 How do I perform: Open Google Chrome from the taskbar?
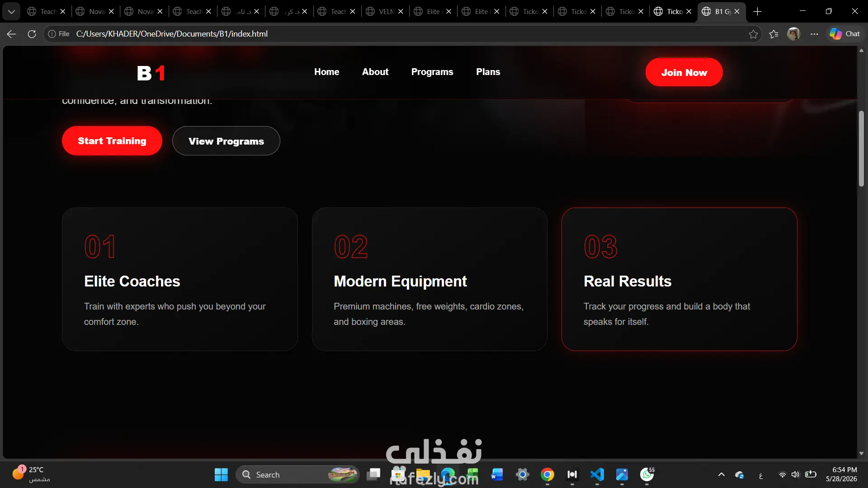(547, 474)
